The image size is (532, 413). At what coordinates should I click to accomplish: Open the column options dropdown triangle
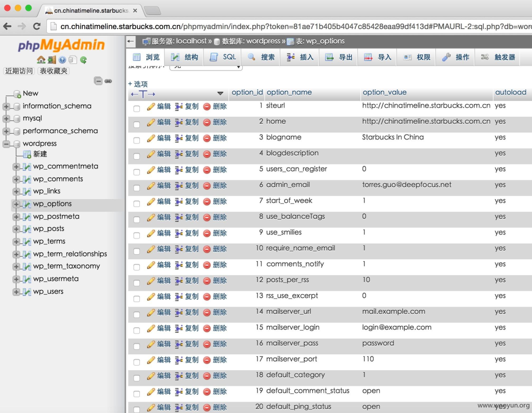point(220,93)
